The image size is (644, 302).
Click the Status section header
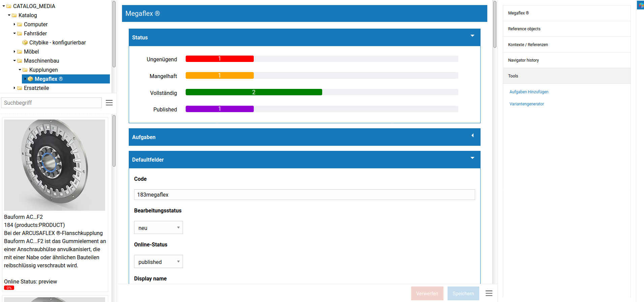click(x=304, y=37)
